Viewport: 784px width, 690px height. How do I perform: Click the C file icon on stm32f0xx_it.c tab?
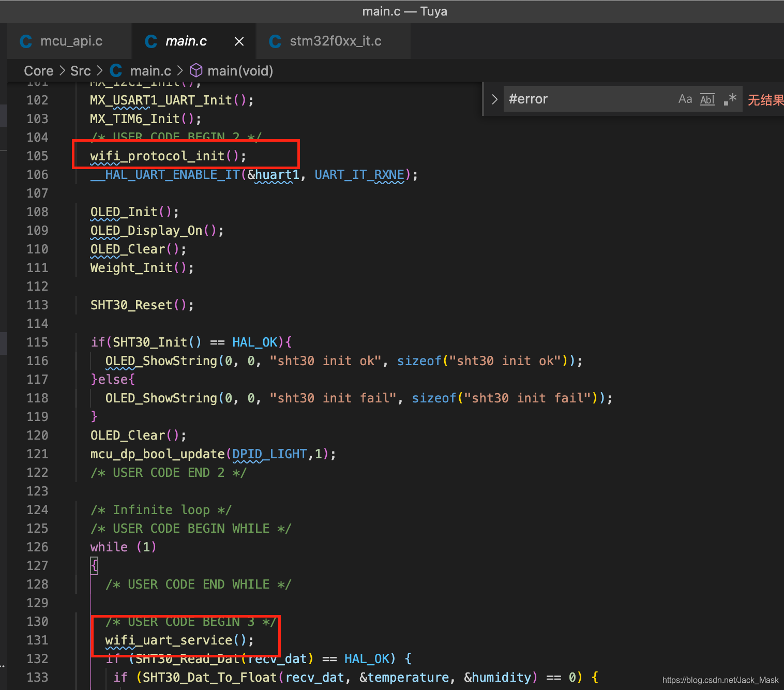275,41
